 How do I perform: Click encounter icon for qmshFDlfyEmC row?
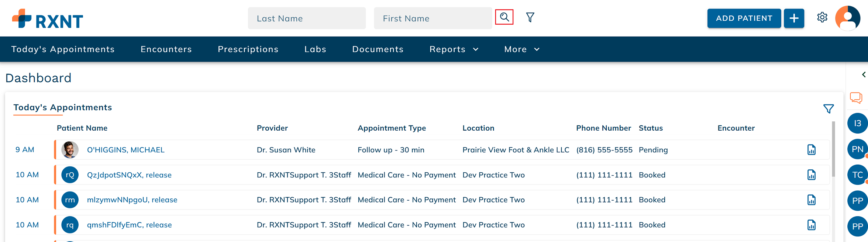(x=811, y=225)
